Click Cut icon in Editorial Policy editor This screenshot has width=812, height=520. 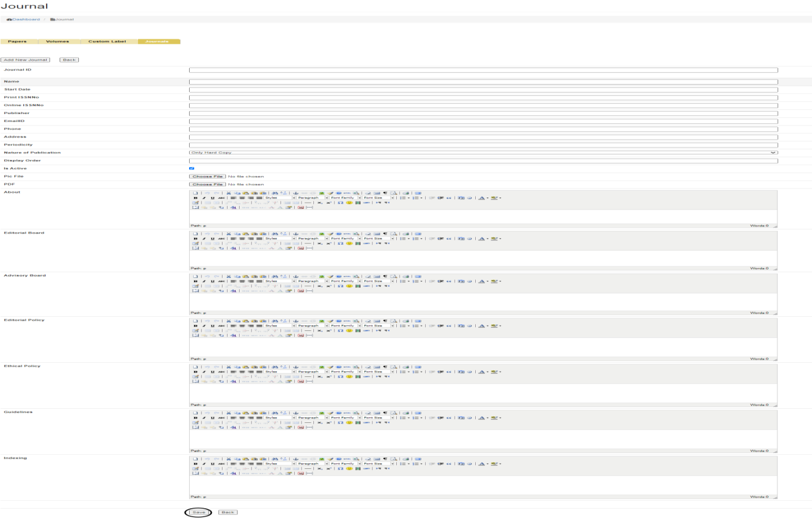(x=229, y=321)
